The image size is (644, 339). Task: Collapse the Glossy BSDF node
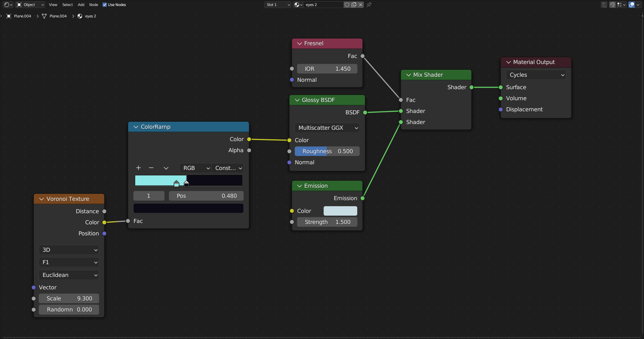click(297, 100)
